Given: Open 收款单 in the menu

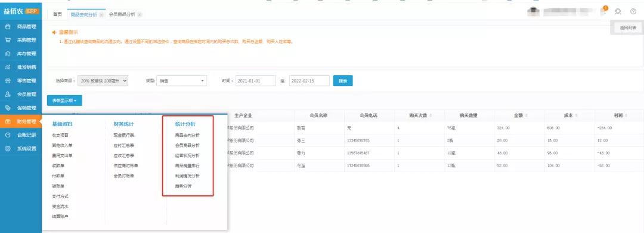Looking at the screenshot, I should 58,166.
